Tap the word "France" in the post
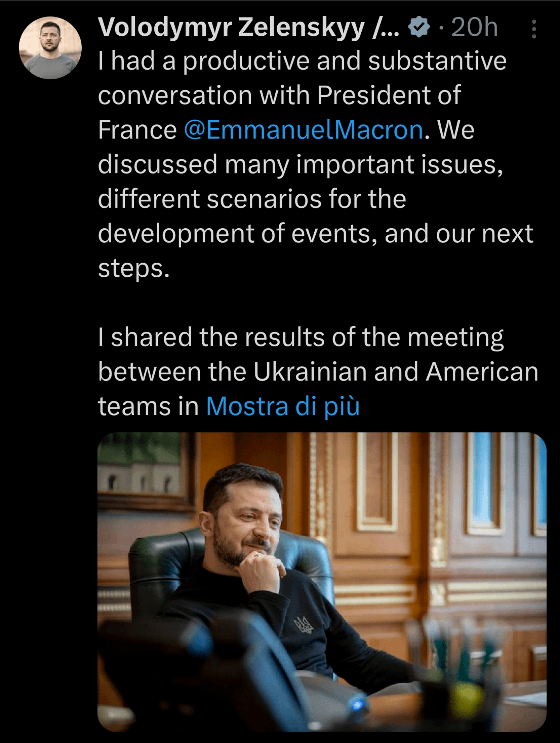Screen dimensions: 560x743 tap(137, 129)
